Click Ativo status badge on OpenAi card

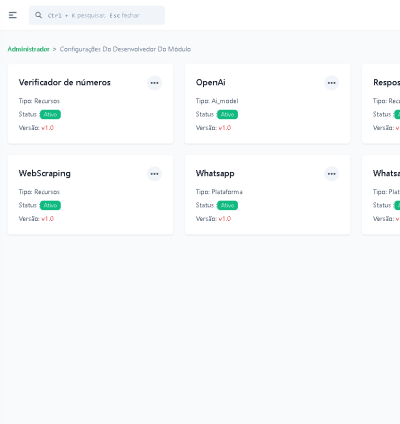pyautogui.click(x=228, y=114)
